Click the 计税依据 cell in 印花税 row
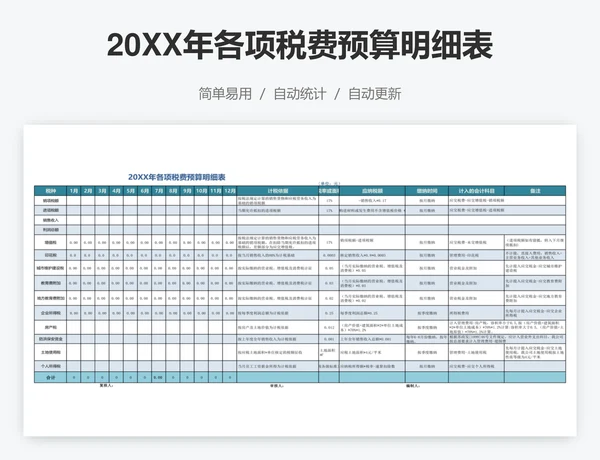The image size is (600, 460). point(278,255)
